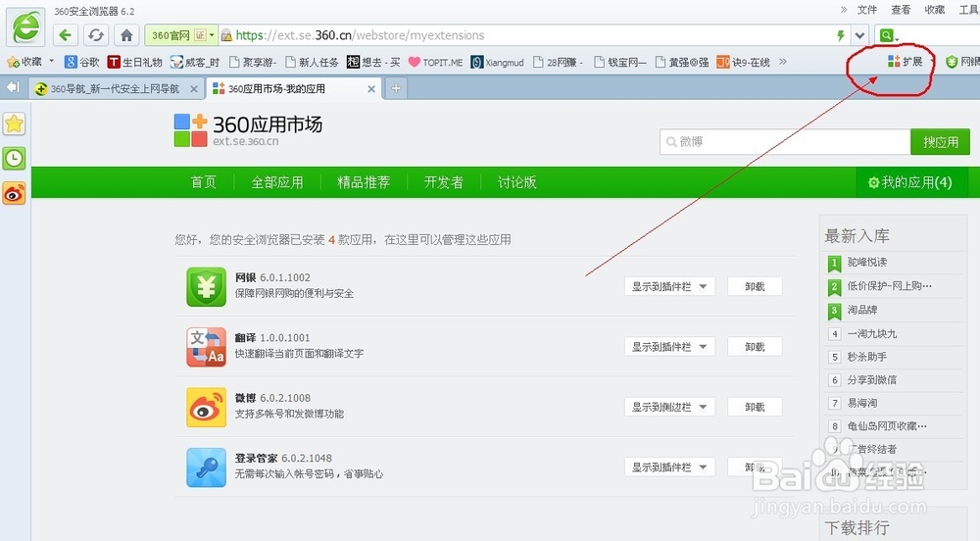Screen dimensions: 980x541
Task: Expand 显示到插件栏 dropdown for 翻译
Action: pyautogui.click(x=669, y=347)
